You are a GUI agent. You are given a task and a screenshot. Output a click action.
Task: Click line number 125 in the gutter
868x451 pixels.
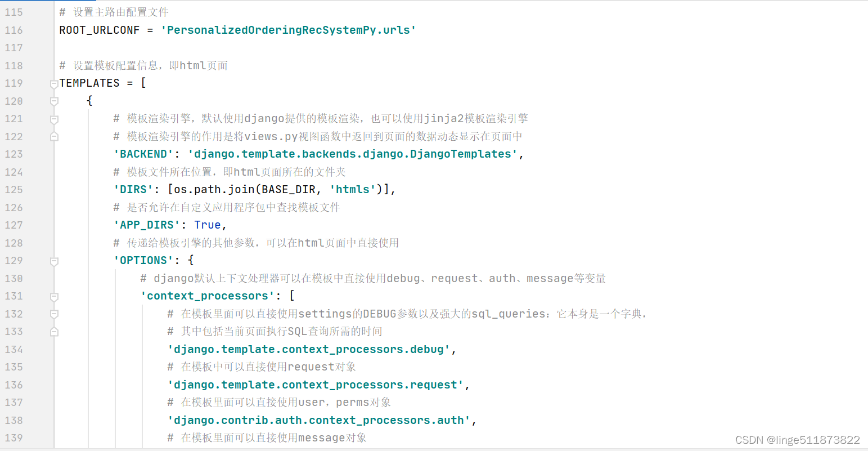[14, 190]
